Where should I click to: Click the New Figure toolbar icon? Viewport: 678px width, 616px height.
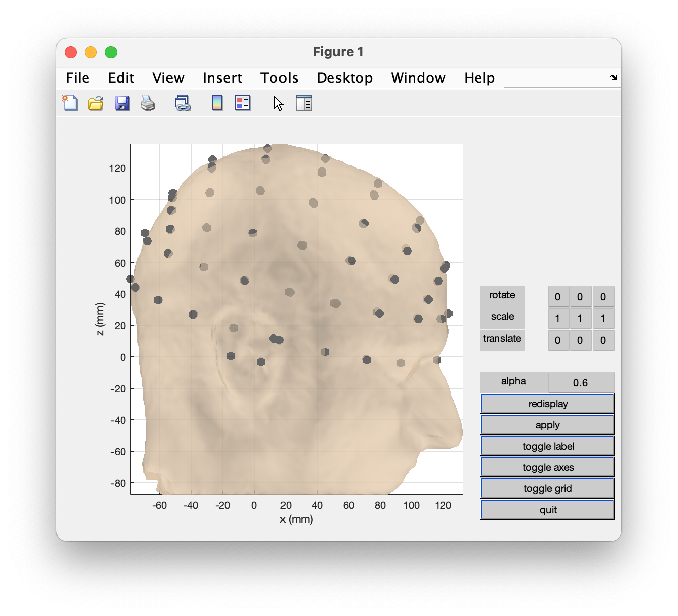tap(70, 103)
